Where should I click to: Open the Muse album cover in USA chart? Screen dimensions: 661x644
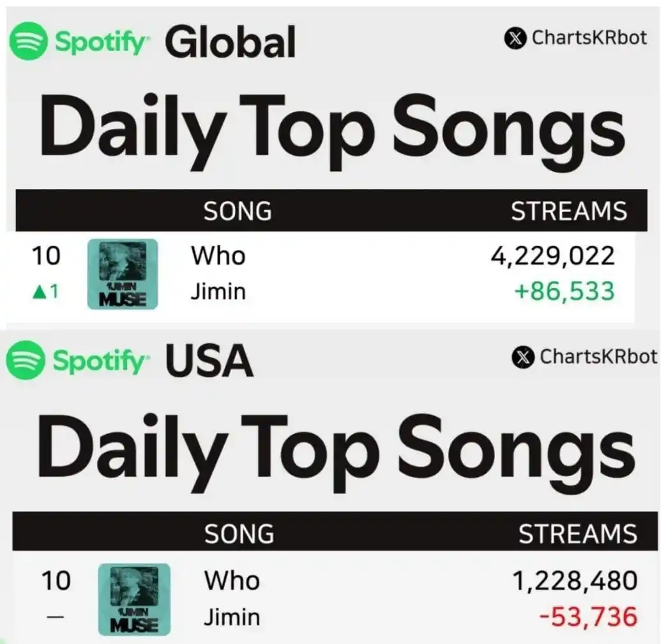point(134,599)
